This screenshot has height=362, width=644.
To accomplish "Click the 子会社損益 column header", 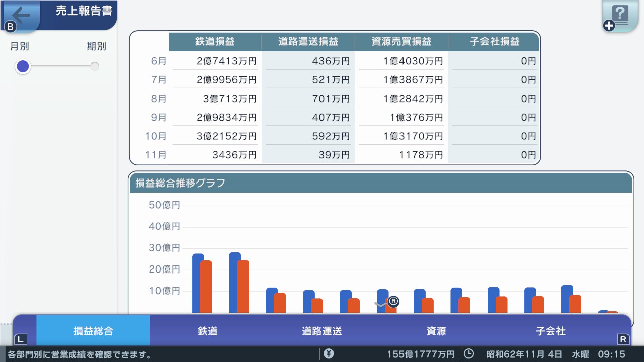I will pos(494,42).
